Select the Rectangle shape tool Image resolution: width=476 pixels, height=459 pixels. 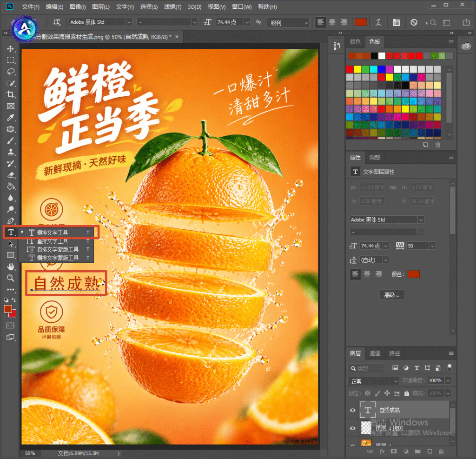(11, 255)
